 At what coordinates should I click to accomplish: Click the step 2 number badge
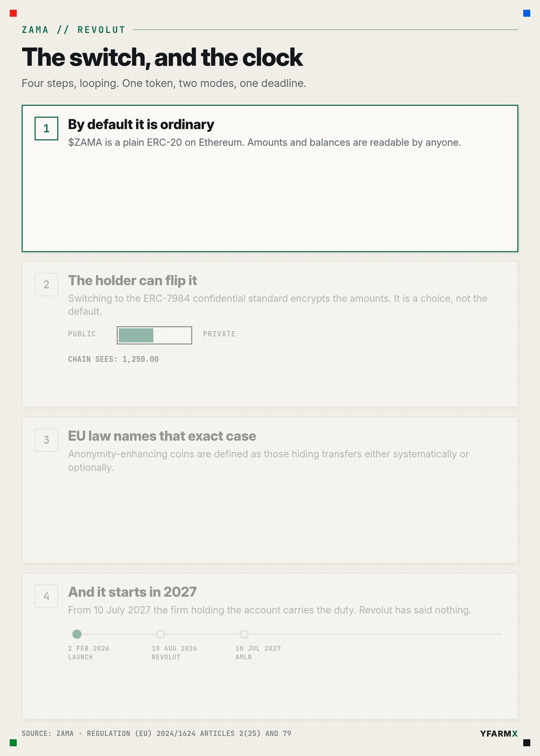(x=46, y=285)
